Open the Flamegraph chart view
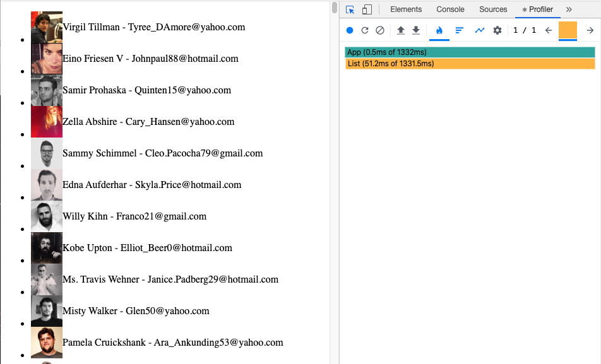This screenshot has width=601, height=364. (439, 30)
